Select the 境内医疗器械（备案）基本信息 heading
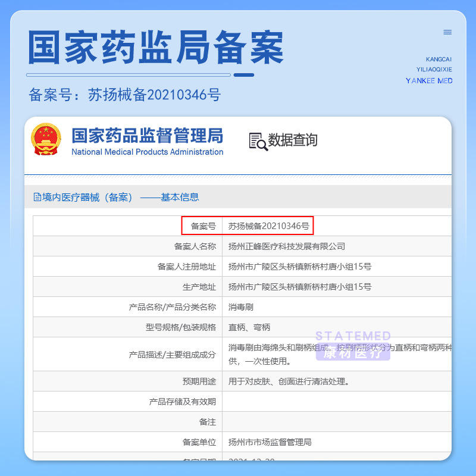Image resolution: width=476 pixels, height=476 pixels. click(116, 198)
